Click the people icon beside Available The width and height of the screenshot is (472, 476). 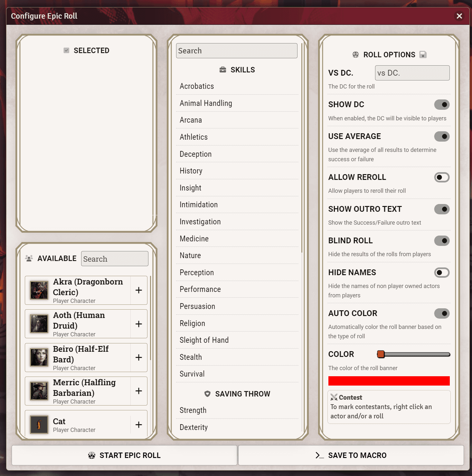pyautogui.click(x=29, y=258)
